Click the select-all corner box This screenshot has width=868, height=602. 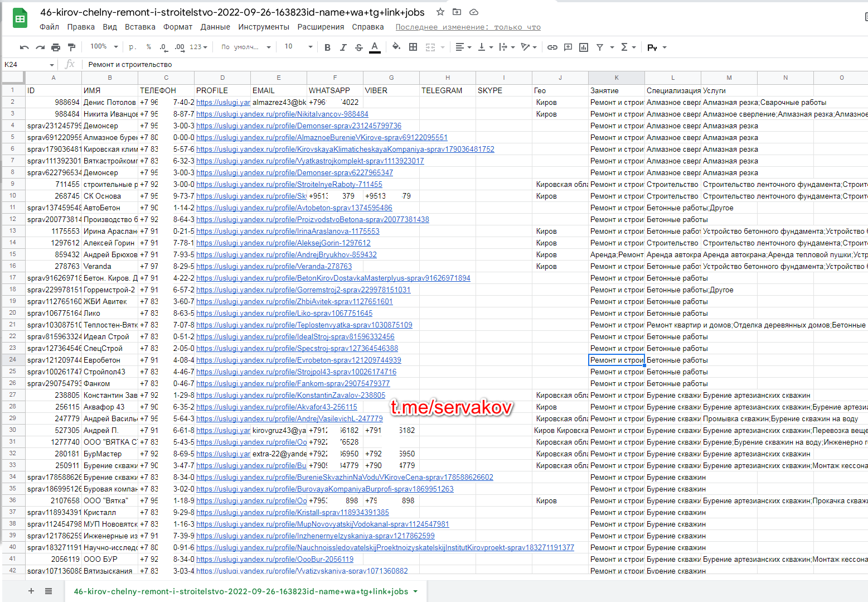[x=13, y=78]
